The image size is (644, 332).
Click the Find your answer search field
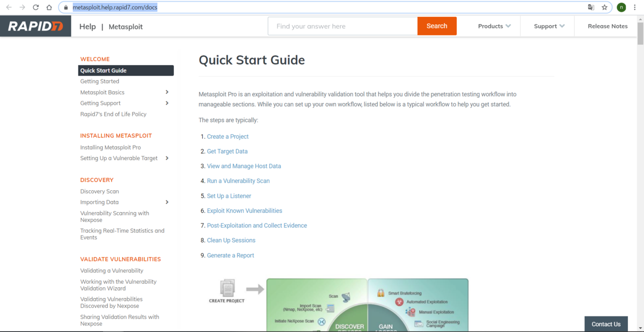(343, 26)
